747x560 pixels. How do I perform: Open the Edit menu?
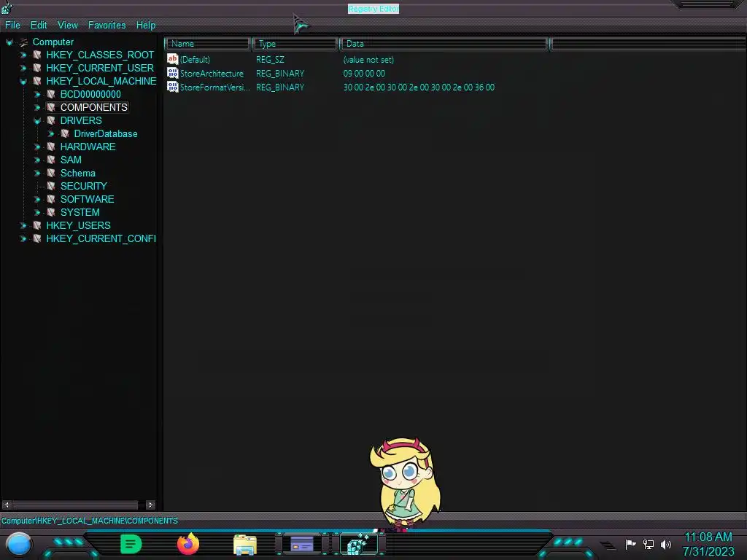pos(39,26)
